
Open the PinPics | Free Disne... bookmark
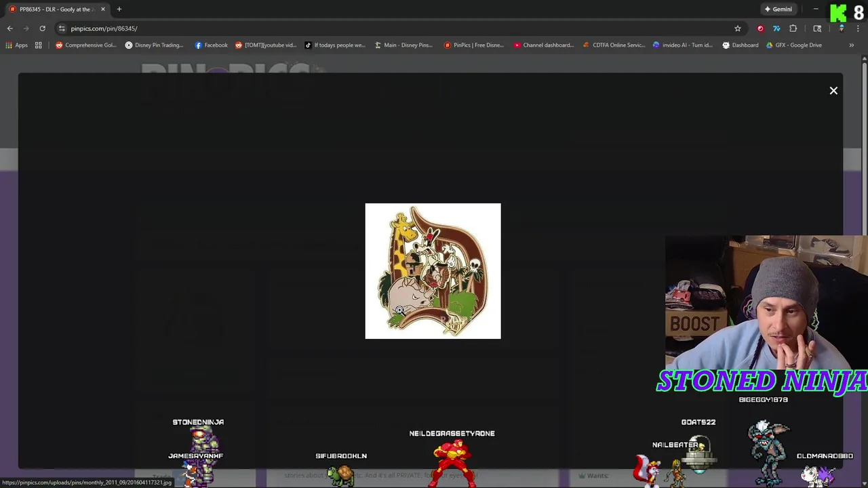[x=473, y=45]
